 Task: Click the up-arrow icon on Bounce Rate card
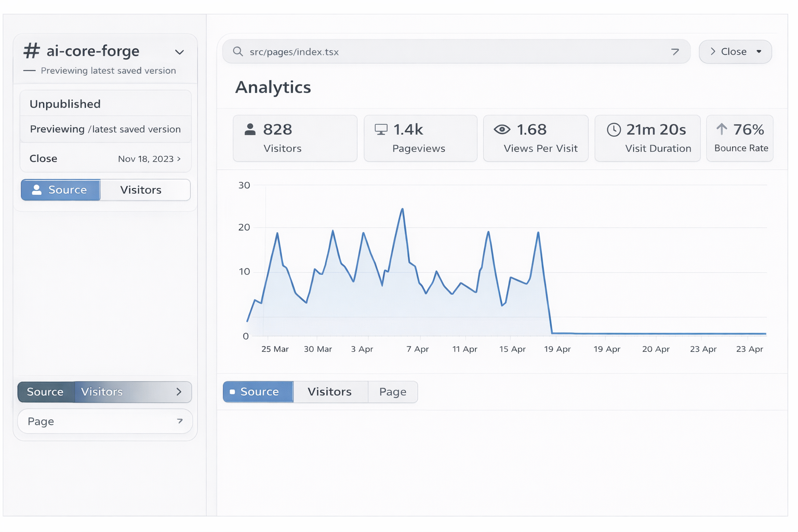[x=721, y=129]
